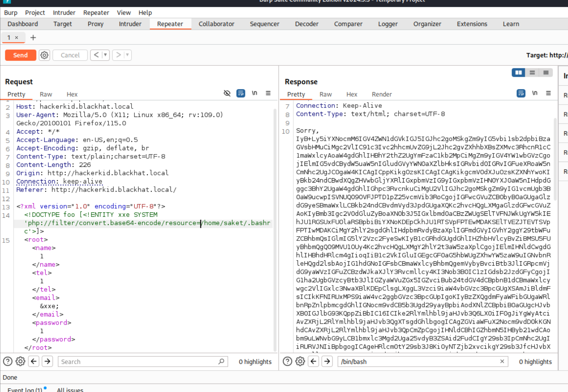
Task: Open the Help menu
Action: tap(145, 13)
